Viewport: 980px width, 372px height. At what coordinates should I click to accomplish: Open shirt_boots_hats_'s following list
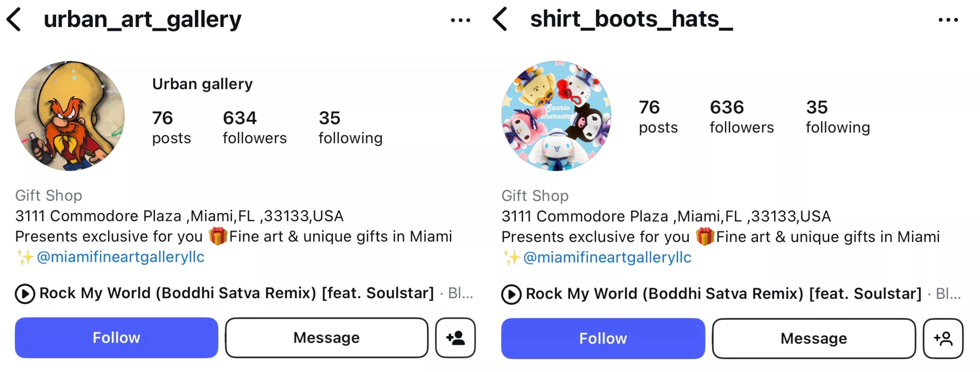(x=838, y=117)
